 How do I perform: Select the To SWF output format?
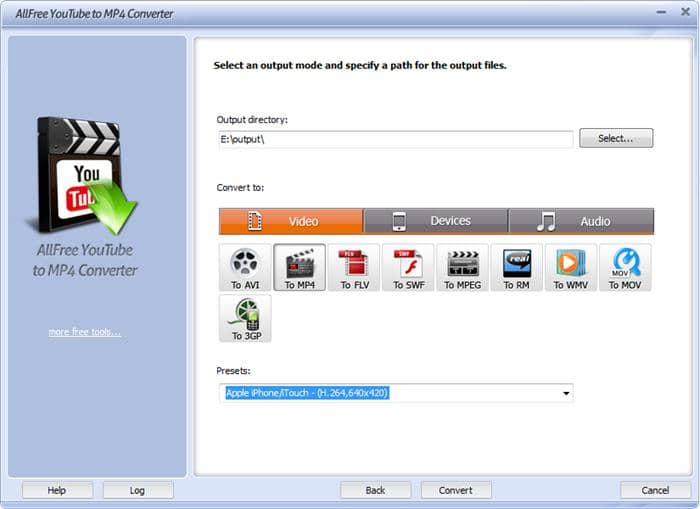pos(408,267)
